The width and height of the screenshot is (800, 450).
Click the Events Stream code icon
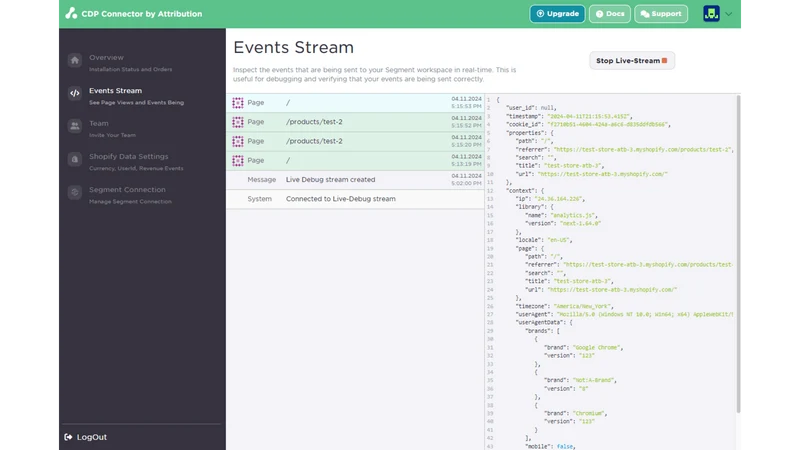click(x=74, y=93)
